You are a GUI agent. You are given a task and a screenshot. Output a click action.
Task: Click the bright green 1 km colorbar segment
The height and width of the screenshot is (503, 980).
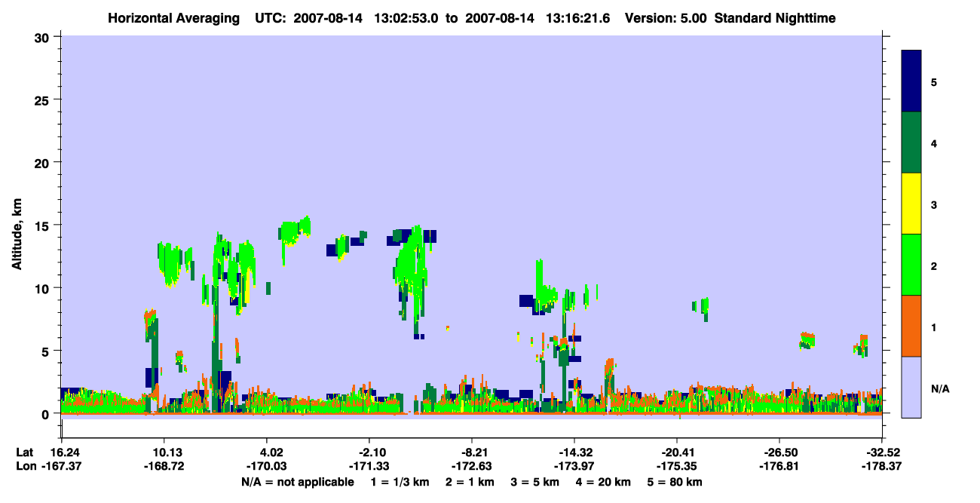point(911,265)
